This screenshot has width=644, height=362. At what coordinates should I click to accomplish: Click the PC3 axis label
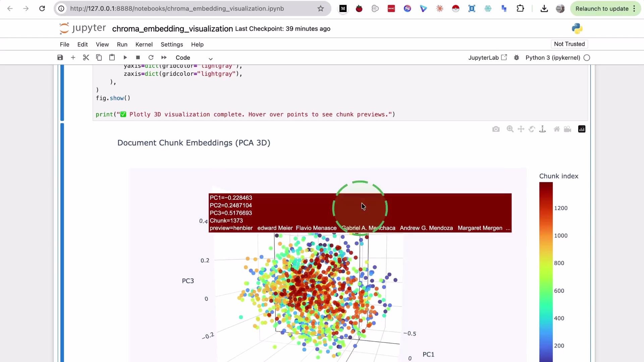coord(188,281)
